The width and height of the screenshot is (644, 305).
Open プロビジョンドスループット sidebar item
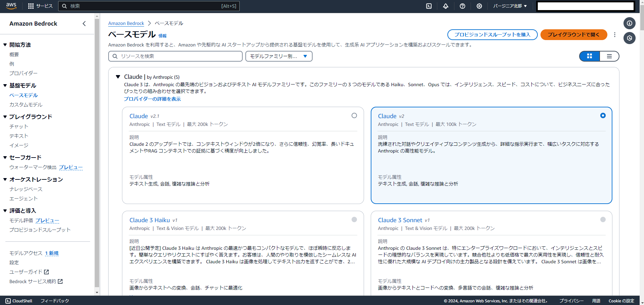coord(40,230)
